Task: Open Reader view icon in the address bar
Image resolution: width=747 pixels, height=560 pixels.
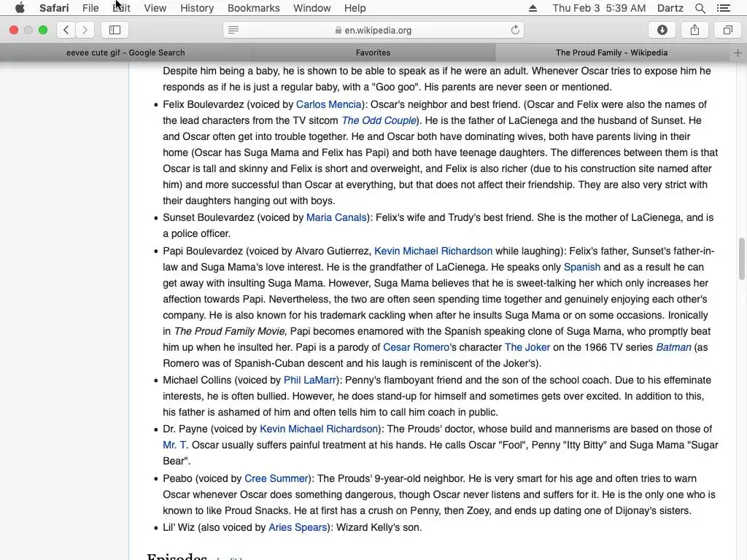Action: tap(233, 30)
